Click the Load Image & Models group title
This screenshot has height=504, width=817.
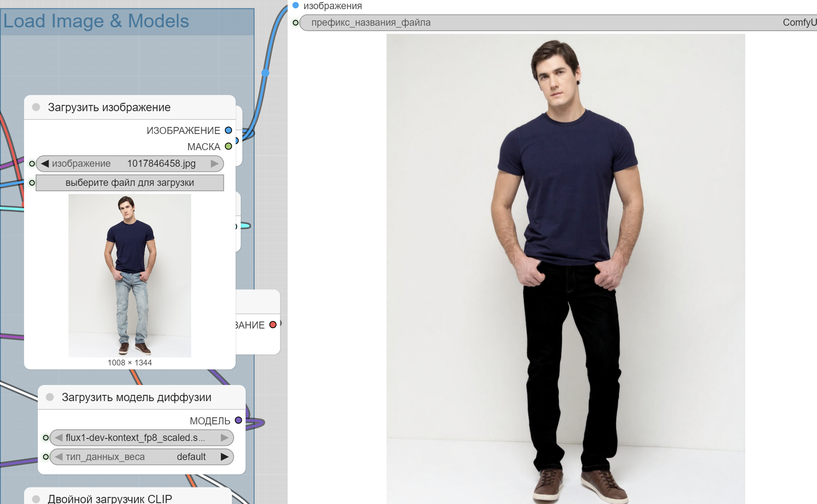pyautogui.click(x=96, y=21)
